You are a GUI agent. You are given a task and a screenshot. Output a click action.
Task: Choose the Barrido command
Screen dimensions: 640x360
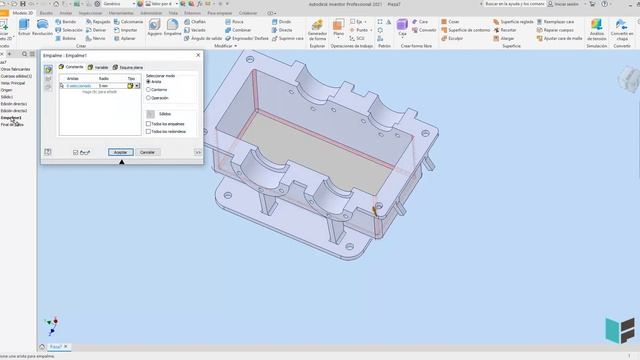(x=65, y=22)
